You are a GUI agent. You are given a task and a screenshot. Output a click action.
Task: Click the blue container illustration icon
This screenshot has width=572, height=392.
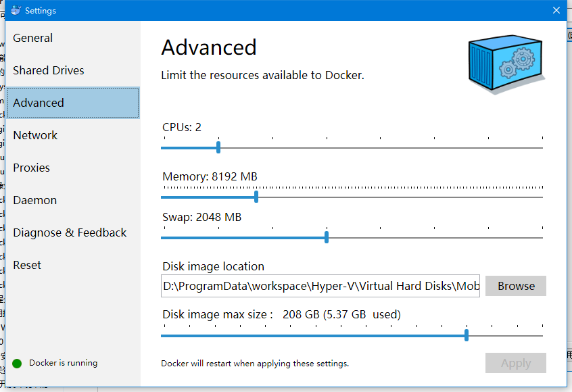[506, 64]
